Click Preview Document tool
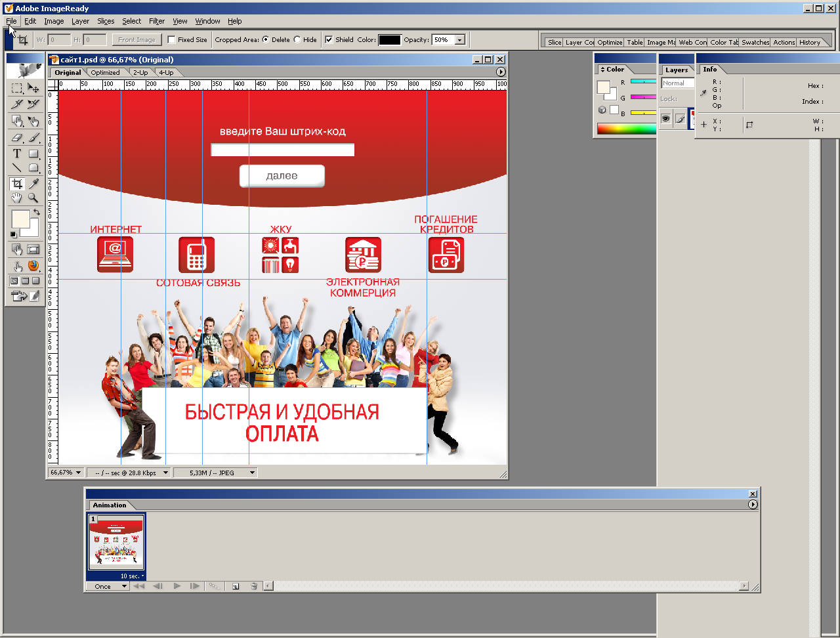Screen dimensions: 840x638 [17, 266]
